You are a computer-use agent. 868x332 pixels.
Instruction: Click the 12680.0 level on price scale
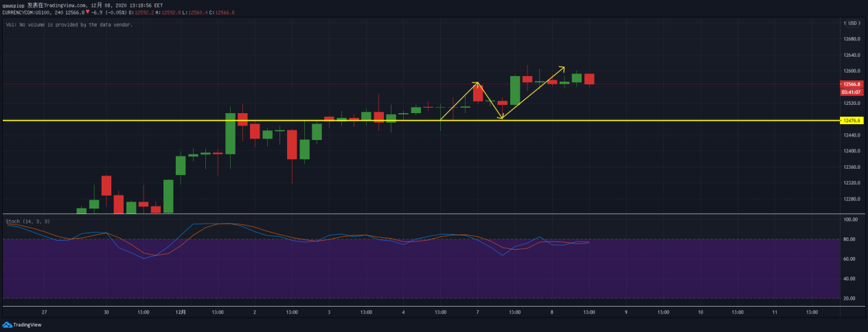pos(852,39)
